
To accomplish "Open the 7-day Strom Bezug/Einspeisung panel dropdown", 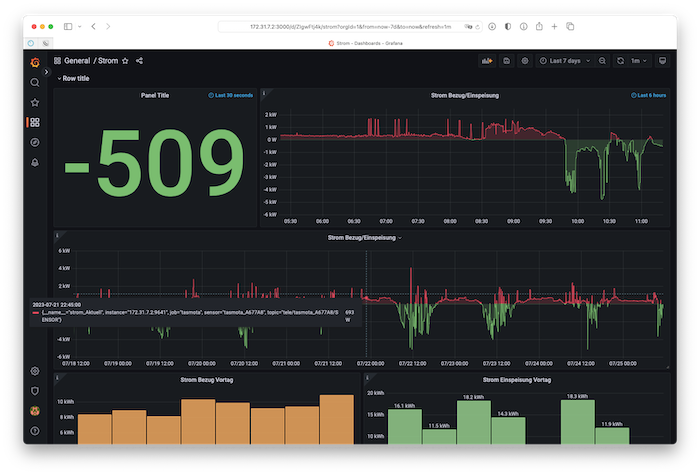I will (x=365, y=238).
